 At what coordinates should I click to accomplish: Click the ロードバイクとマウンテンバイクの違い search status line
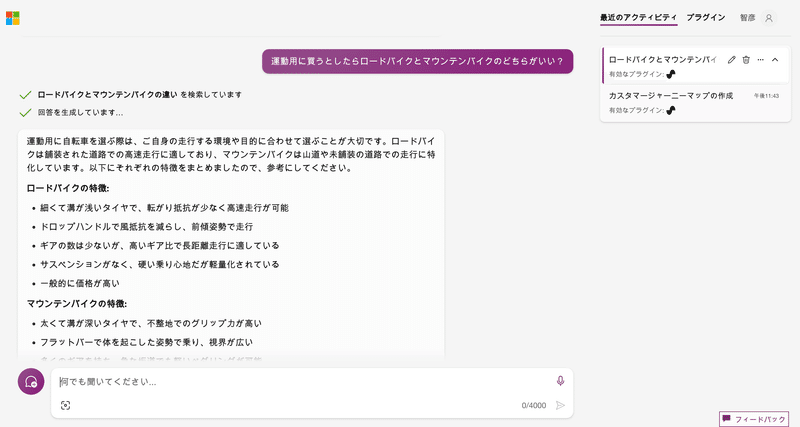(139, 94)
